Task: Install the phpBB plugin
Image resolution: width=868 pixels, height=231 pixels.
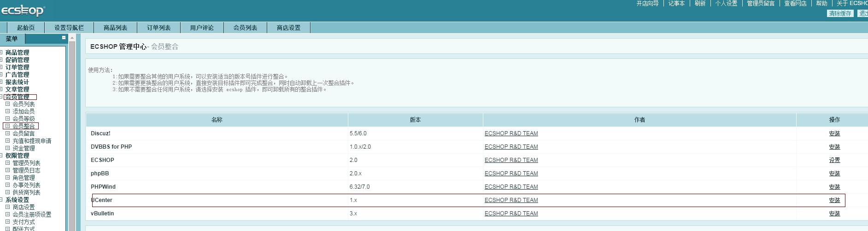Action: coord(834,173)
